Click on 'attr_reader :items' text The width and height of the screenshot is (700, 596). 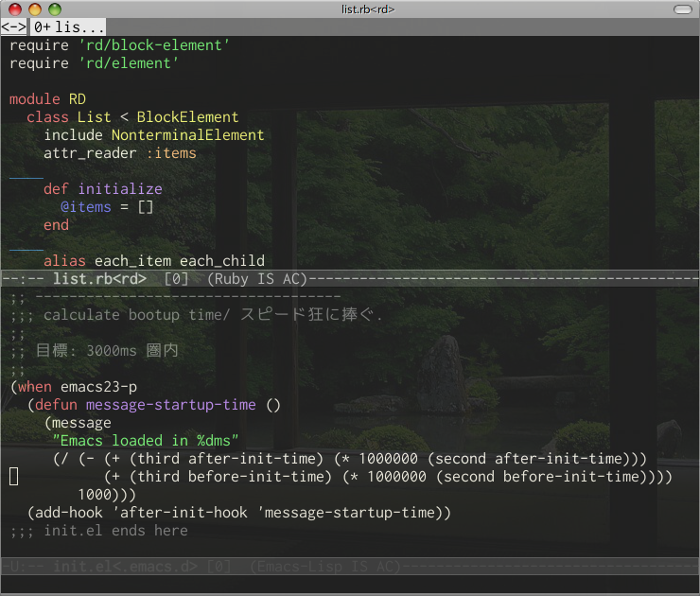pos(120,153)
